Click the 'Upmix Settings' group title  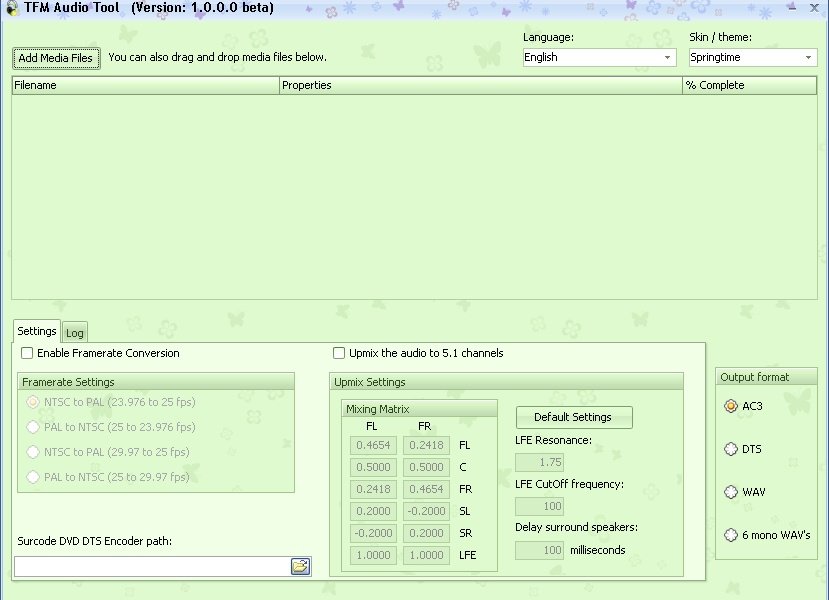click(370, 382)
